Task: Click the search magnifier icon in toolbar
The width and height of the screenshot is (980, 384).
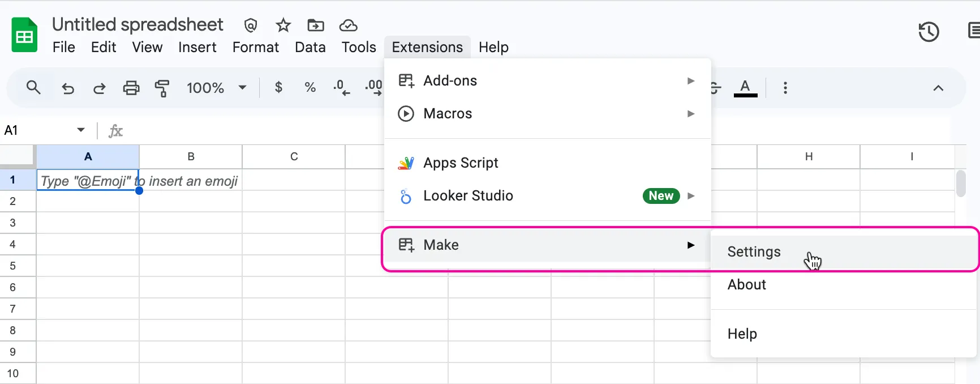Action: click(33, 88)
